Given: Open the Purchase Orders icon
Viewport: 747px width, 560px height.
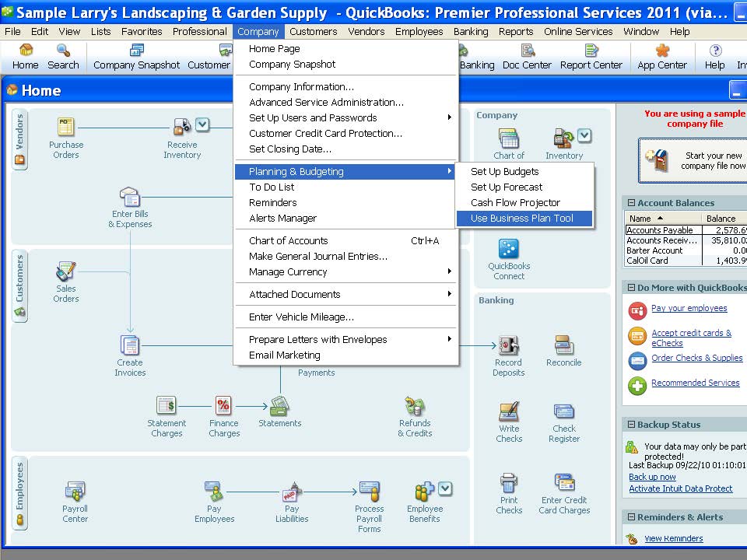Looking at the screenshot, I should [65, 127].
